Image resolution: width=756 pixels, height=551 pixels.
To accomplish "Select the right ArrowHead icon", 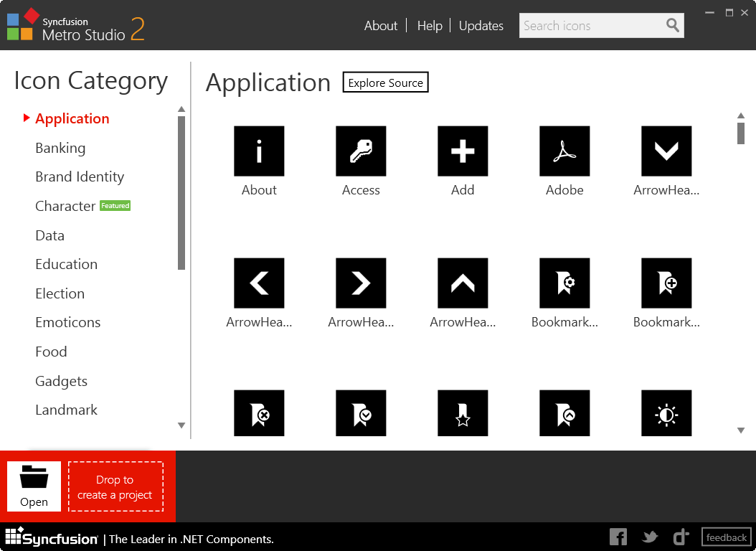I will pos(361,282).
